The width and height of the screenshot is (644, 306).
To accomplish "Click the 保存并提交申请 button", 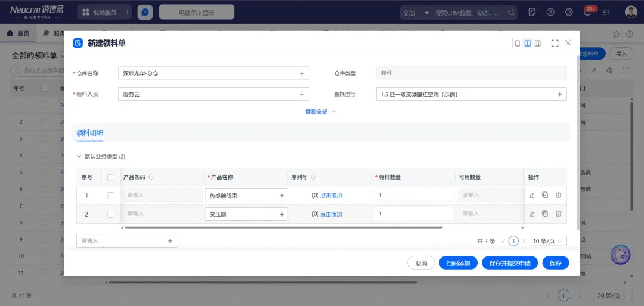I will click(509, 263).
